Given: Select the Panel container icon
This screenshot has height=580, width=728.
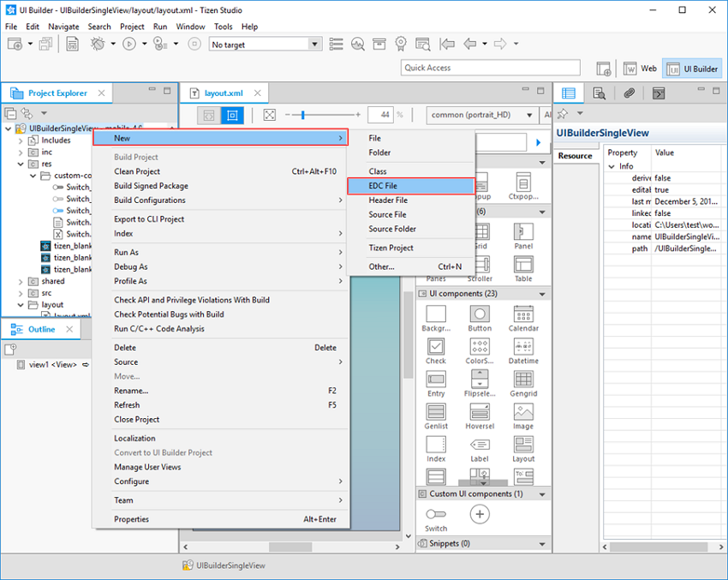Looking at the screenshot, I should tap(523, 233).
